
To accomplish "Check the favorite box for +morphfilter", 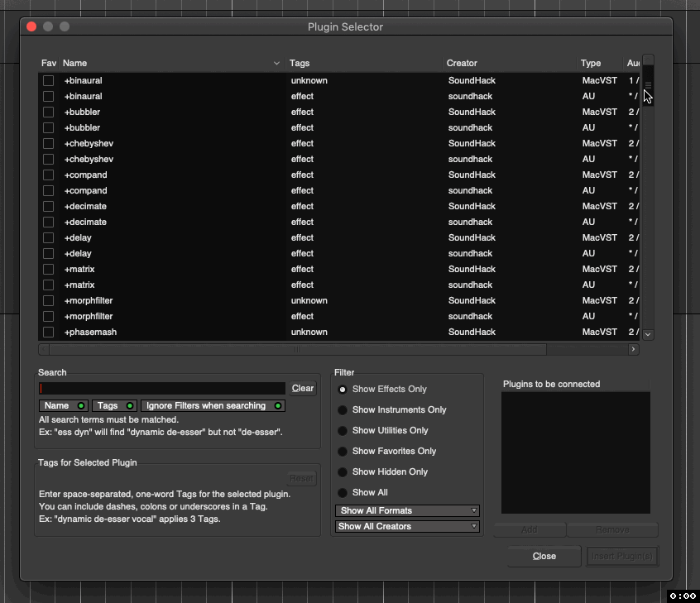I will tap(47, 300).
